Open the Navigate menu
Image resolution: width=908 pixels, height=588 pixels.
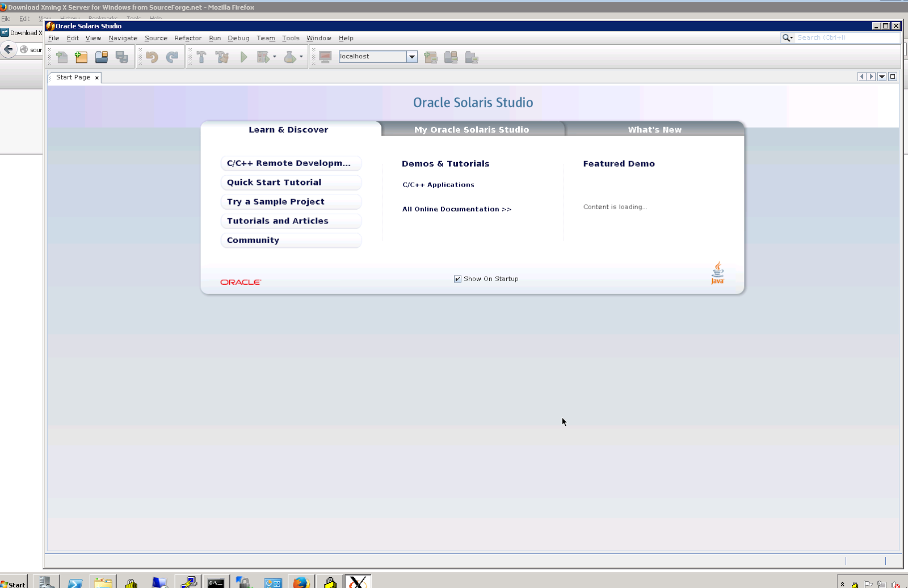point(123,38)
